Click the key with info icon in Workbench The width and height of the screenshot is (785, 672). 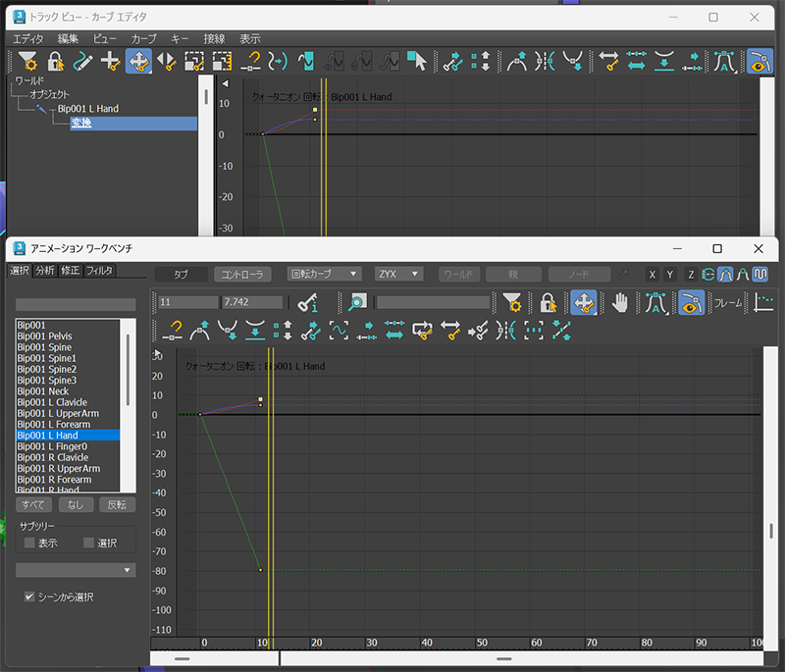pos(308,303)
